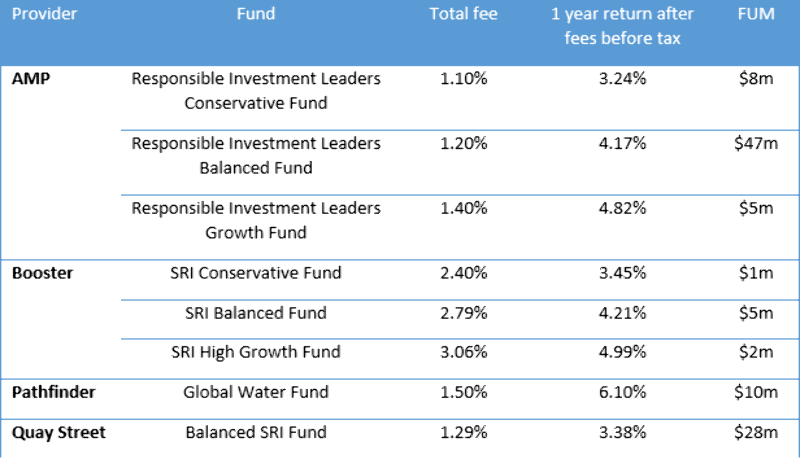This screenshot has width=800, height=464.
Task: Click the Total fee column header
Action: click(x=463, y=15)
